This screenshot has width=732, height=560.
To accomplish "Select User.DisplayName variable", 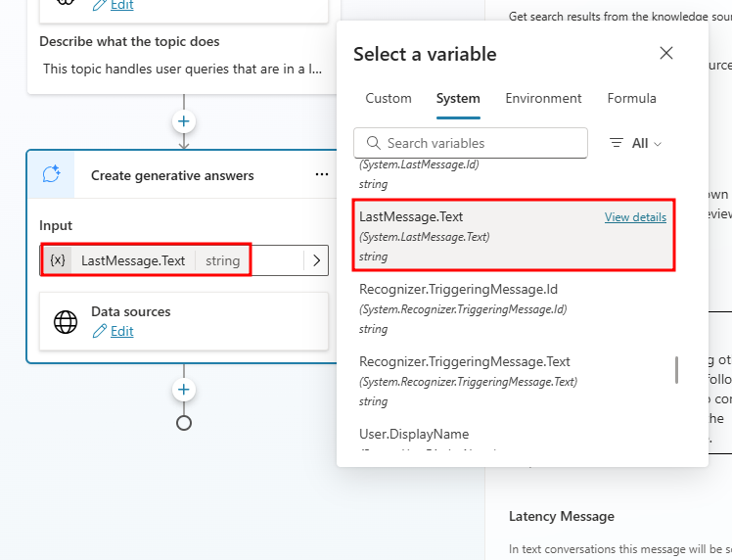I will click(x=514, y=435).
